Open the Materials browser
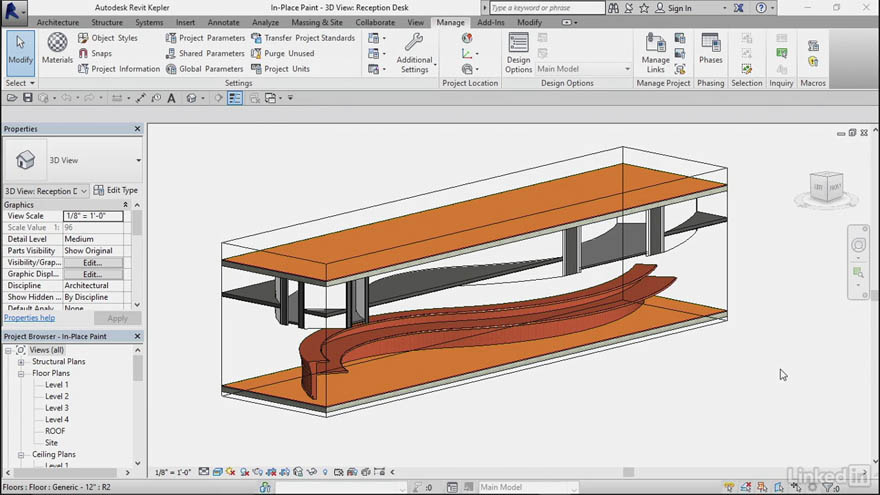This screenshot has height=495, width=880. (x=57, y=48)
